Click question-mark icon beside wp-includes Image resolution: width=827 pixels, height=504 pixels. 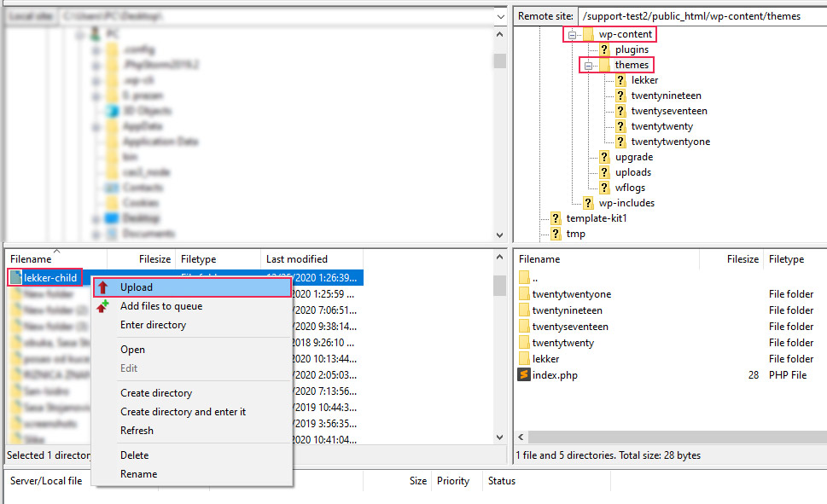pyautogui.click(x=588, y=203)
